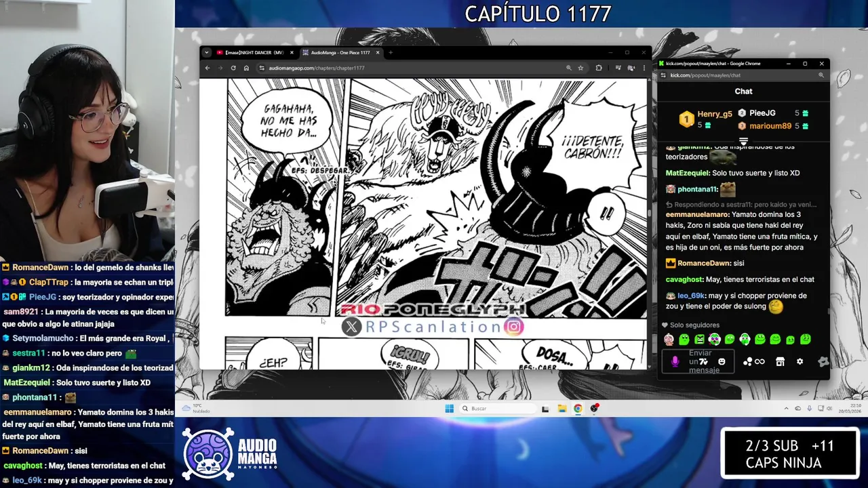
Task: Open the weather widget on taskbar
Action: click(x=197, y=408)
